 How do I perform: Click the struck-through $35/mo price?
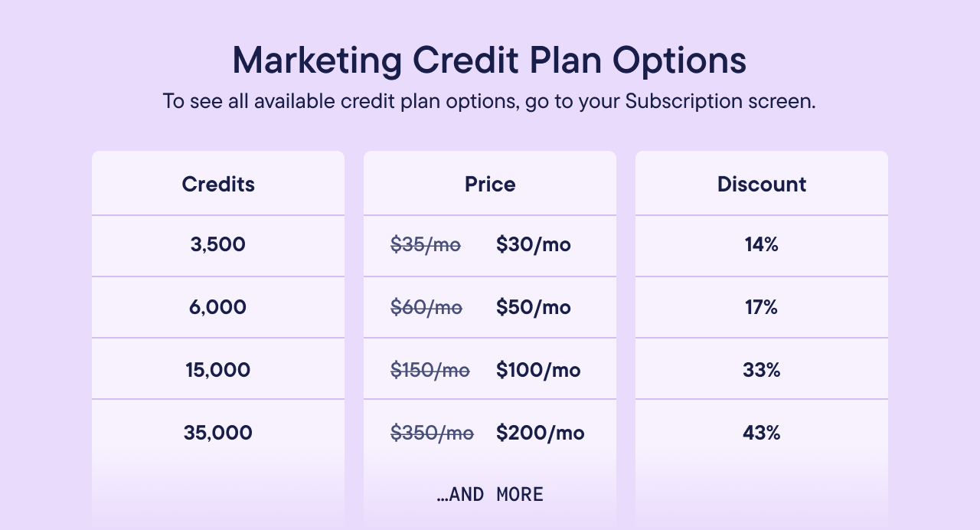(426, 245)
